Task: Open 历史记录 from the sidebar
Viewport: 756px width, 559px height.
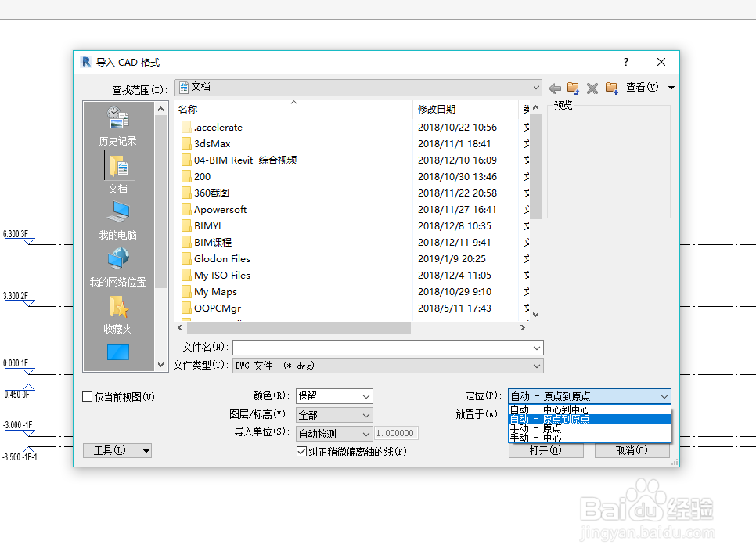Action: point(117,125)
